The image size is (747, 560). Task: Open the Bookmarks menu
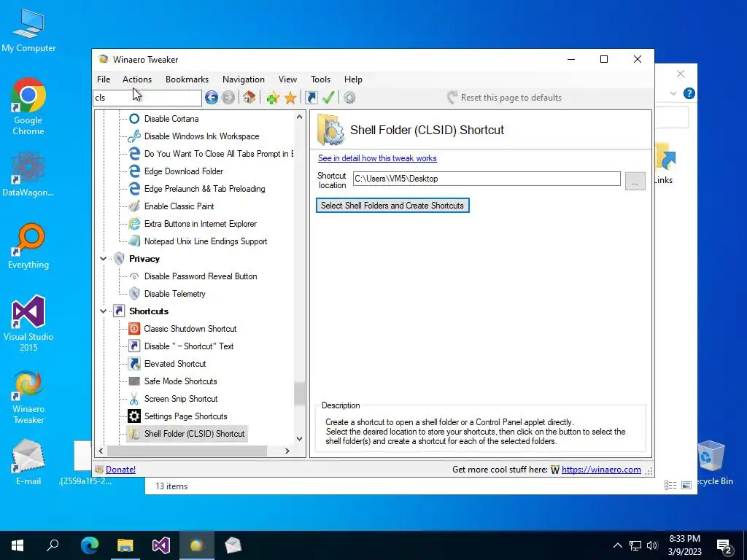(x=187, y=79)
